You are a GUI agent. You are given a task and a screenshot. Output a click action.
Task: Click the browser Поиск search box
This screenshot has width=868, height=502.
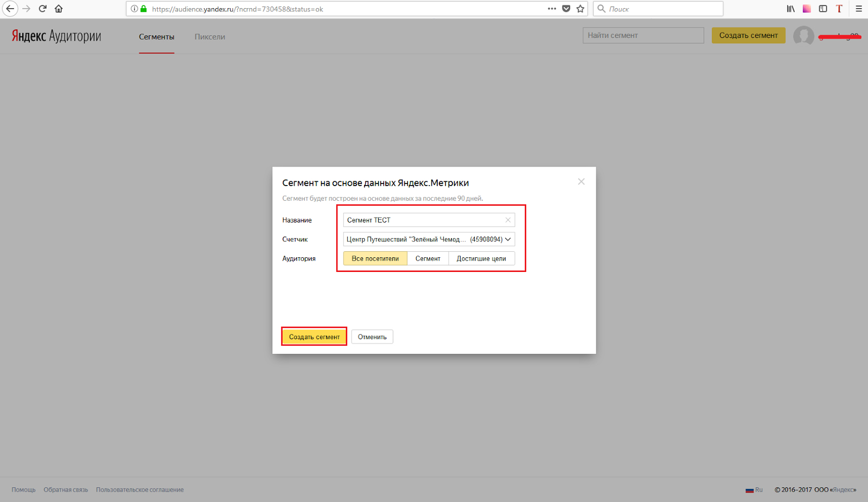pos(658,9)
